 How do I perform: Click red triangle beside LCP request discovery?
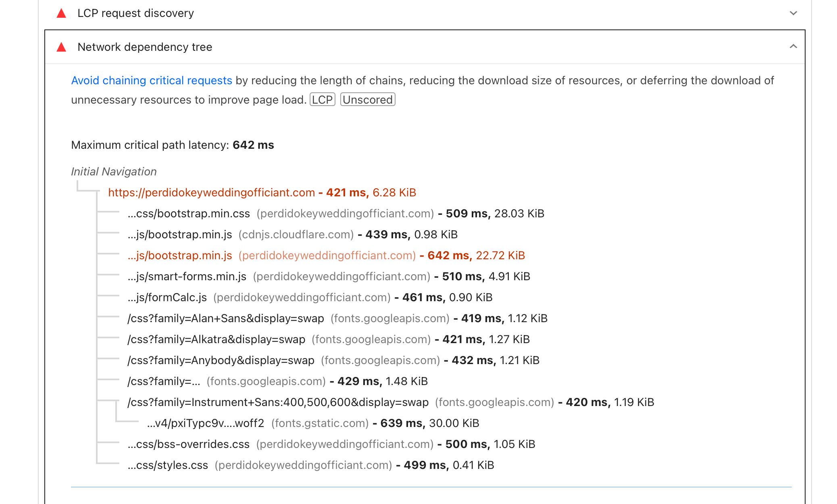pyautogui.click(x=61, y=13)
